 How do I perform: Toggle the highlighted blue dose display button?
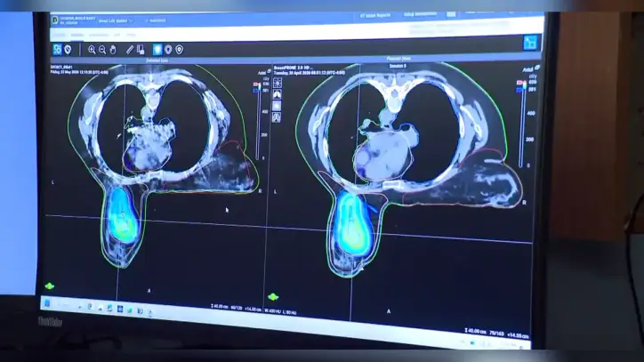(157, 50)
